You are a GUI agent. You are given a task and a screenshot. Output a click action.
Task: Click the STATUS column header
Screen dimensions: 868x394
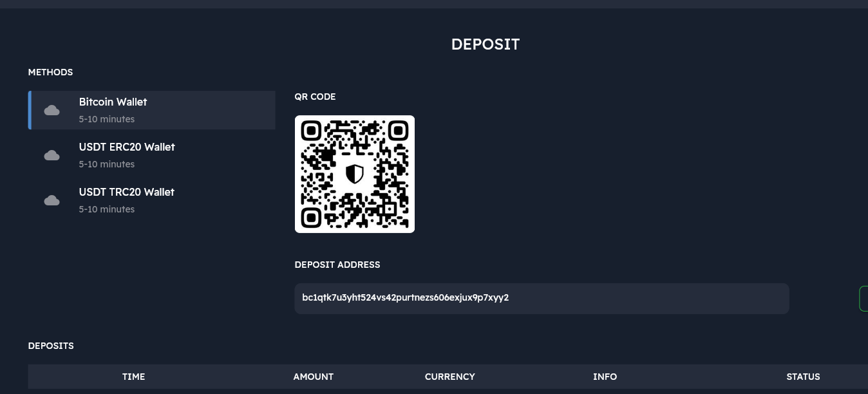[804, 377]
